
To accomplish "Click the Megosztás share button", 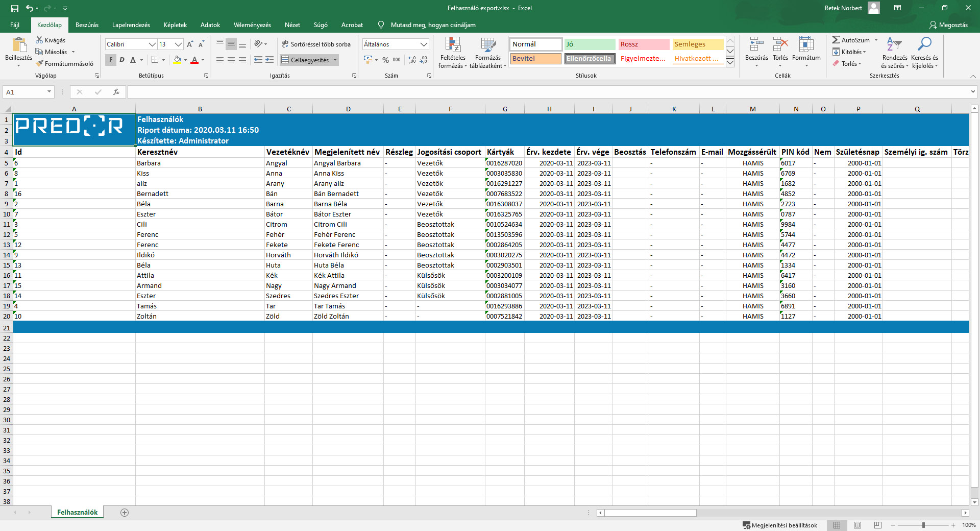I will click(948, 25).
